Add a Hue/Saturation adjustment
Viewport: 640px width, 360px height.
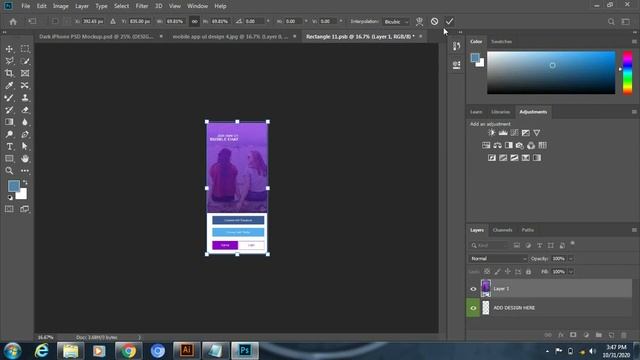point(486,145)
